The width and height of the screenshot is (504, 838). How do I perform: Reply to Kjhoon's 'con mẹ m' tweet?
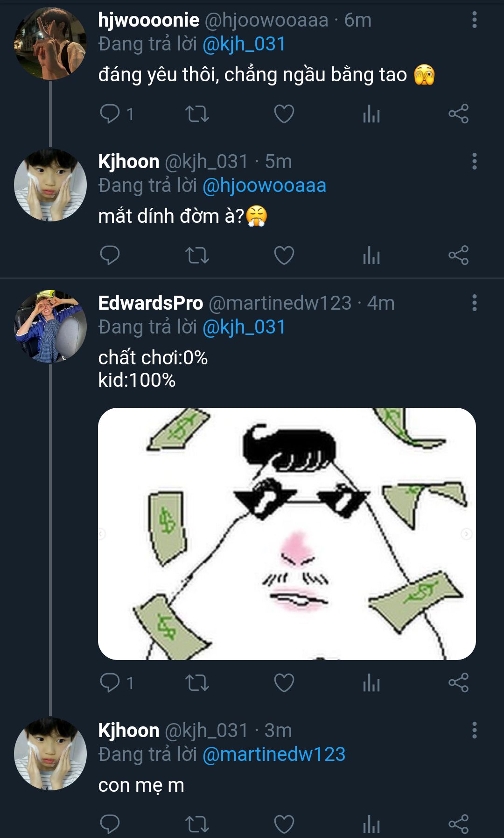110,824
